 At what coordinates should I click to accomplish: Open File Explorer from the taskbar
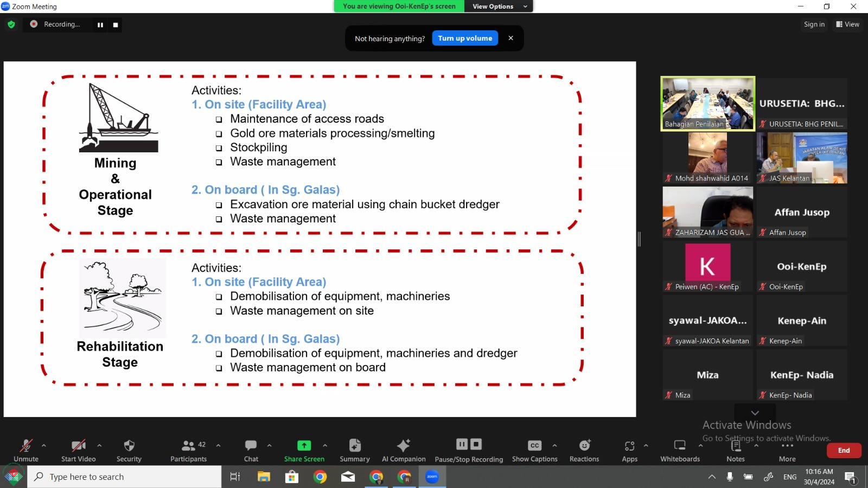coord(264,477)
